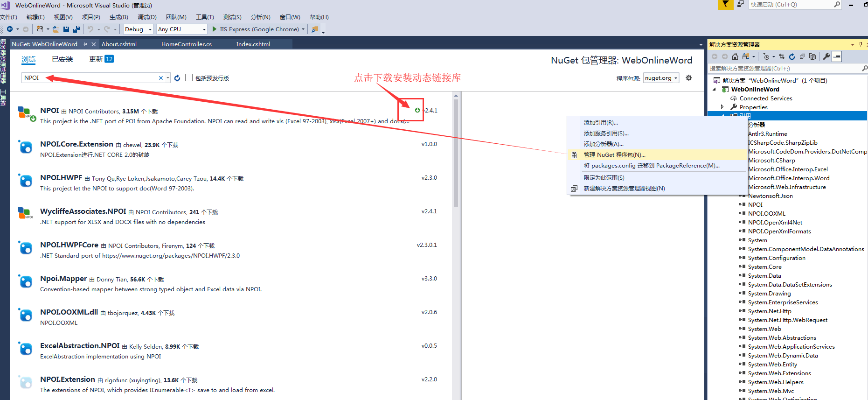Click the install arrow next to NPOI v2.4.1
Screen dimensions: 868x400
[417, 110]
